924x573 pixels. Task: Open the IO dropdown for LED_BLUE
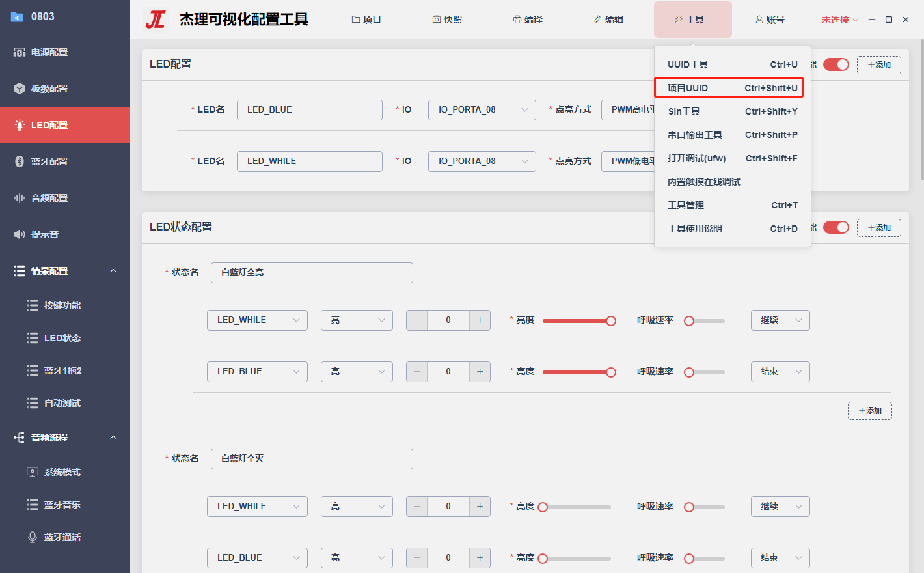482,110
